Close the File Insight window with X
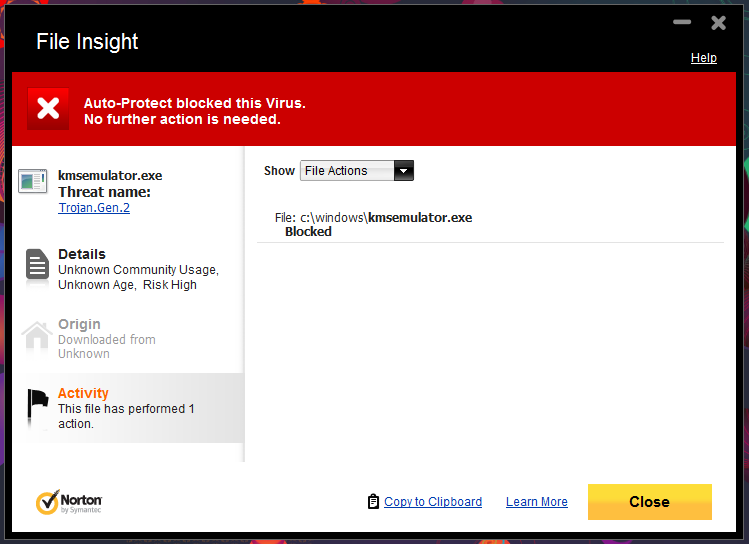Screen dimensions: 749x544 click(718, 22)
